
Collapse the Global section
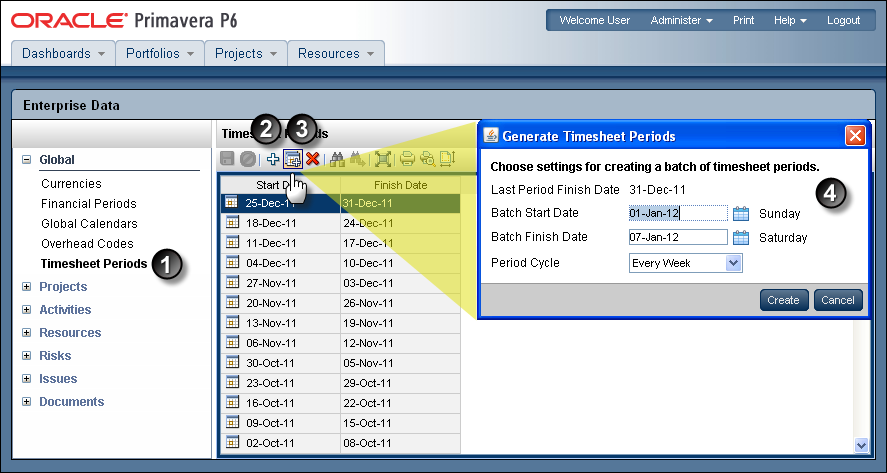[x=26, y=160]
